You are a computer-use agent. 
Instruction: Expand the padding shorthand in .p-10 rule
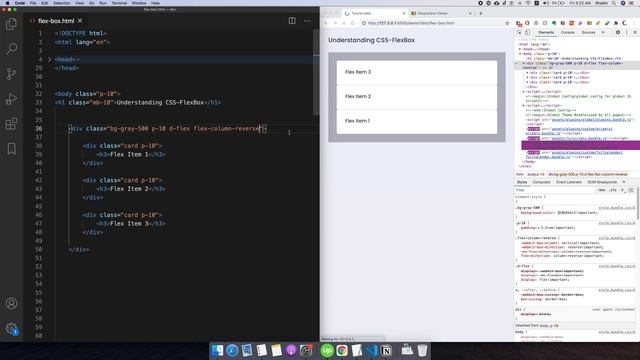click(x=539, y=228)
